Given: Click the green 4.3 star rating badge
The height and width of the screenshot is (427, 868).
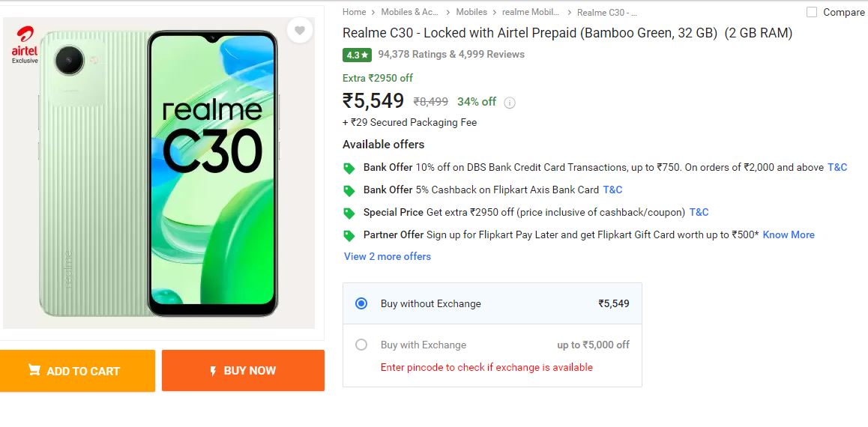Looking at the screenshot, I should pyautogui.click(x=358, y=55).
